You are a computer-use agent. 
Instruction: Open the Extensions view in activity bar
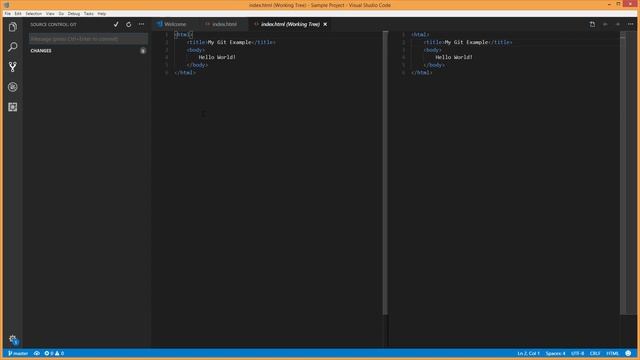(13, 107)
